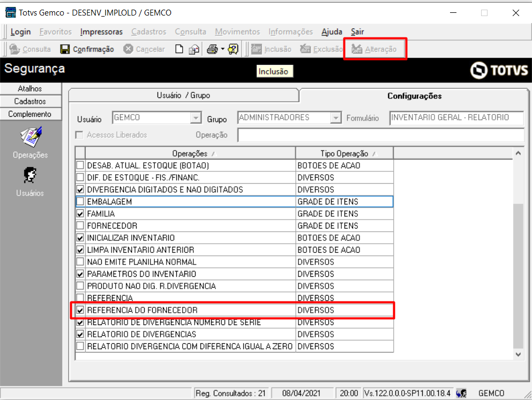Viewport: 532px width, 400px height.
Task: Check PRODUTO NAO DIG. R.DIVERGENCIA checkbox
Action: tap(80, 286)
